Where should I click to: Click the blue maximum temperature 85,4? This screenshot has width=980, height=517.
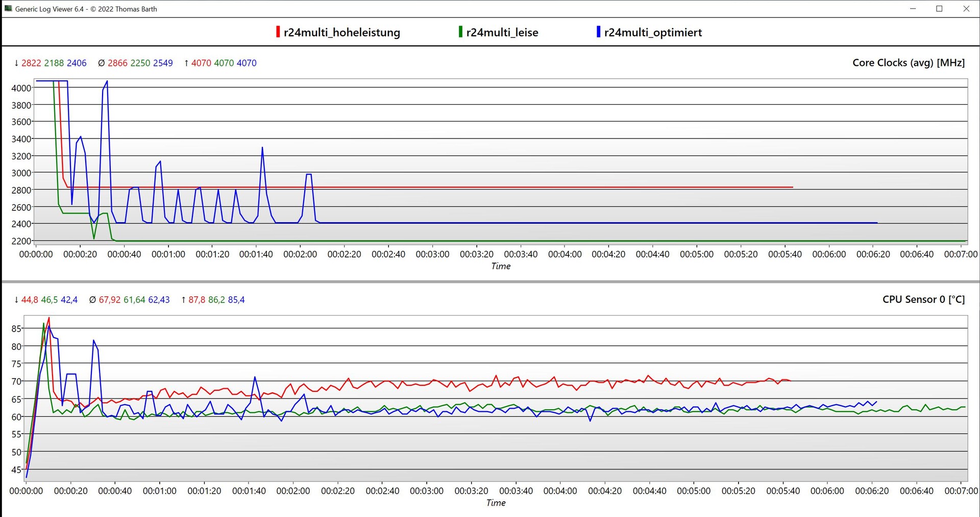[x=236, y=300]
